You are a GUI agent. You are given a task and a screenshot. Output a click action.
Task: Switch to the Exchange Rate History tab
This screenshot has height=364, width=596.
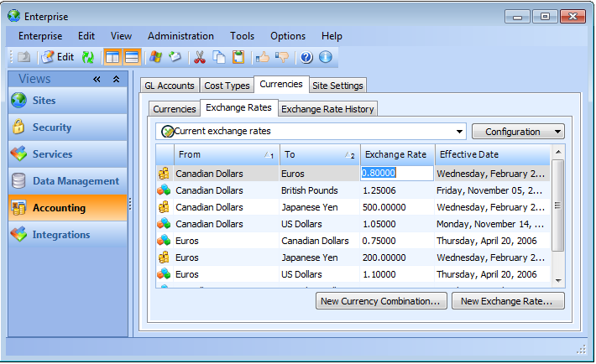(x=327, y=109)
